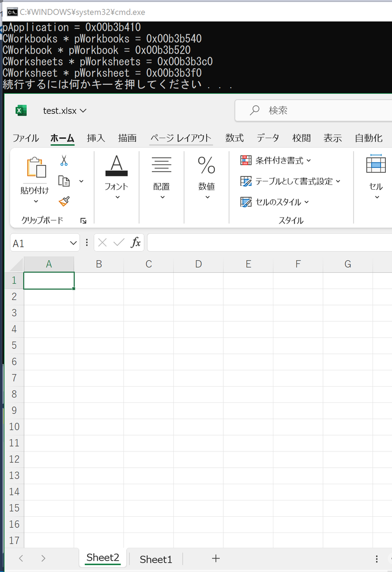Viewport: 392px width, 572px height.
Task: Click the conditional formatting (条件付き書式) icon
Action: click(246, 161)
